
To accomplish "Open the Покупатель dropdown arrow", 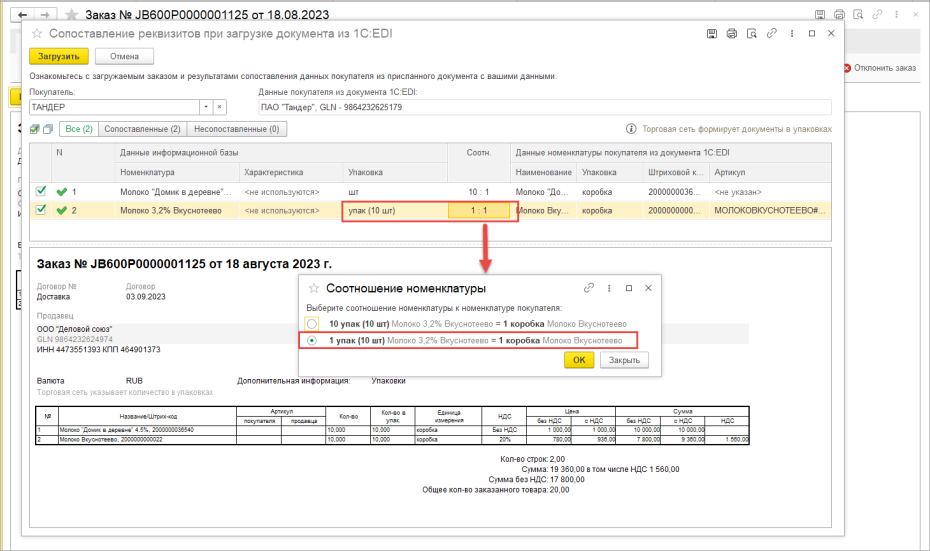I will tap(206, 107).
